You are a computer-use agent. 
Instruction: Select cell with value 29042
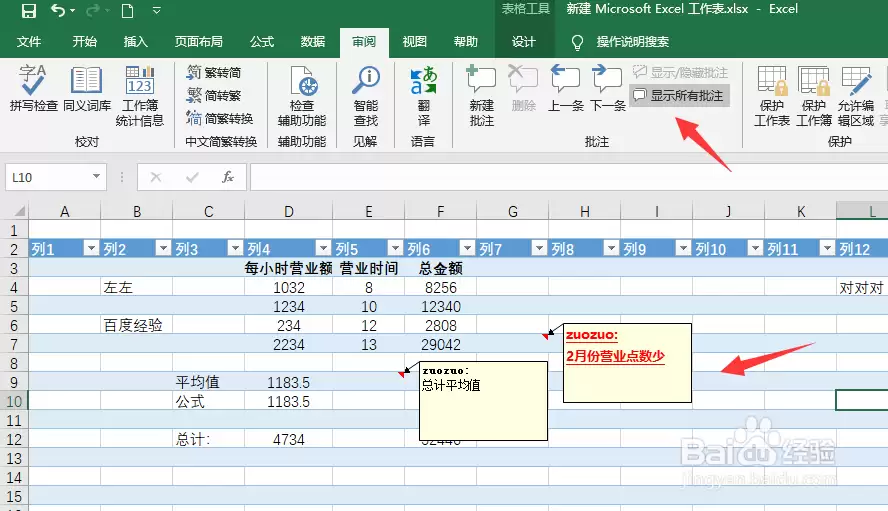[441, 344]
